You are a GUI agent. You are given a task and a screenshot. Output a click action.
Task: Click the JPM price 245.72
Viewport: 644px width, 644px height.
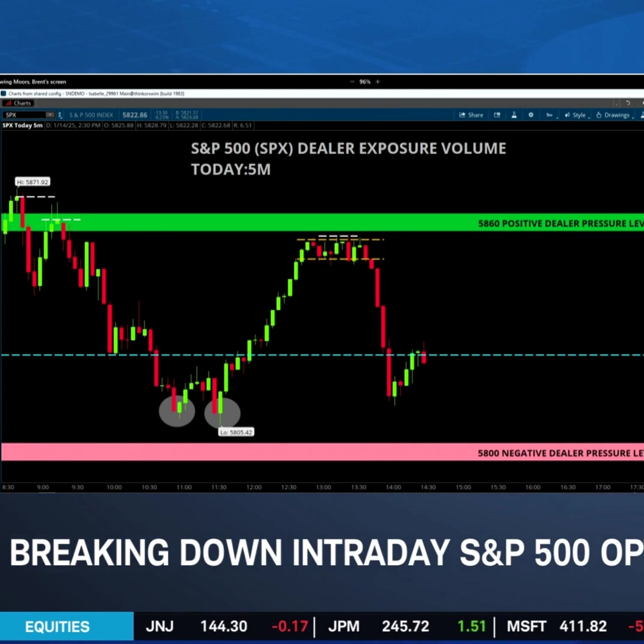click(405, 627)
